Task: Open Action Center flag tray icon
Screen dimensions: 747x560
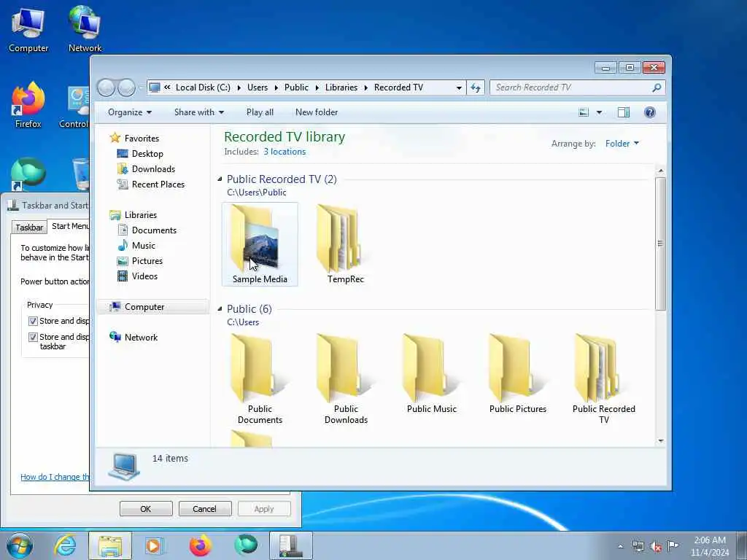Action: pyautogui.click(x=673, y=546)
